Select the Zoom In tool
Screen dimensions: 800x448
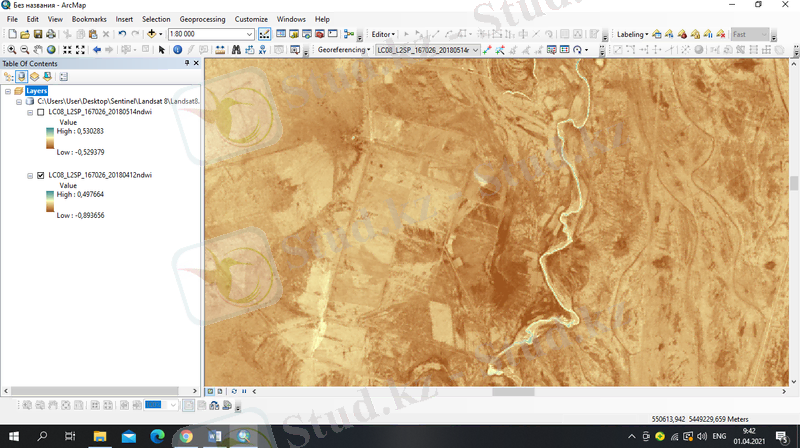[x=11, y=49]
